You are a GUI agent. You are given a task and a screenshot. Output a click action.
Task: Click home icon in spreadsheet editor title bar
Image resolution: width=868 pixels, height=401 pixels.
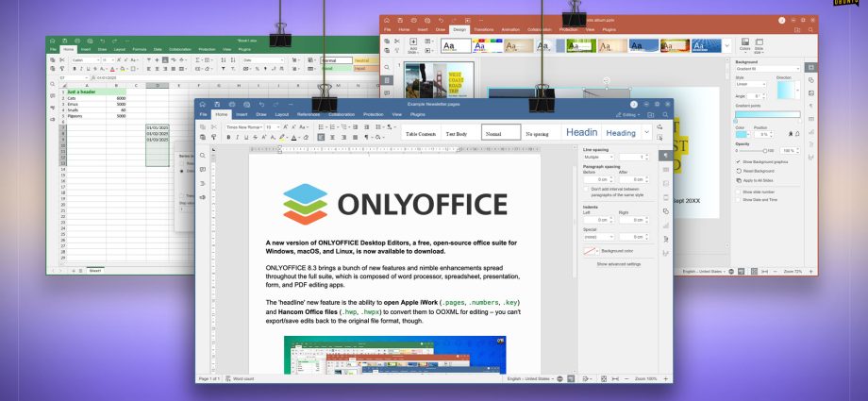(x=53, y=41)
